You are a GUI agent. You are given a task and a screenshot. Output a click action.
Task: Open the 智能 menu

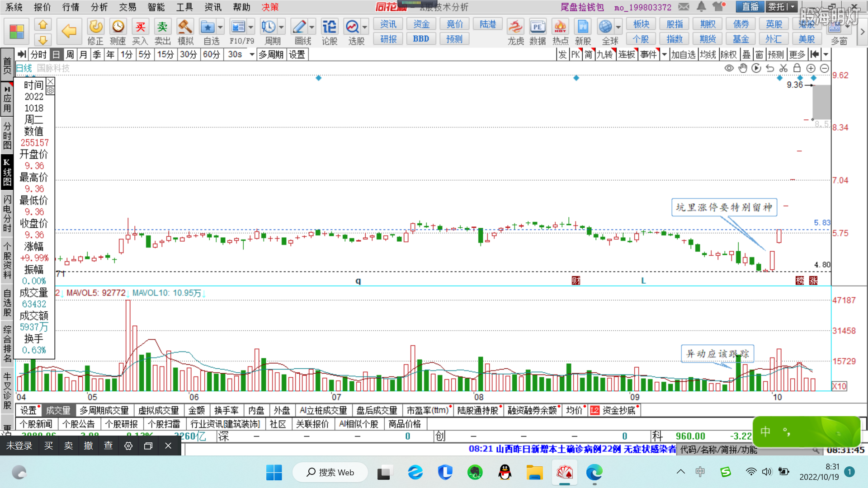click(x=156, y=7)
